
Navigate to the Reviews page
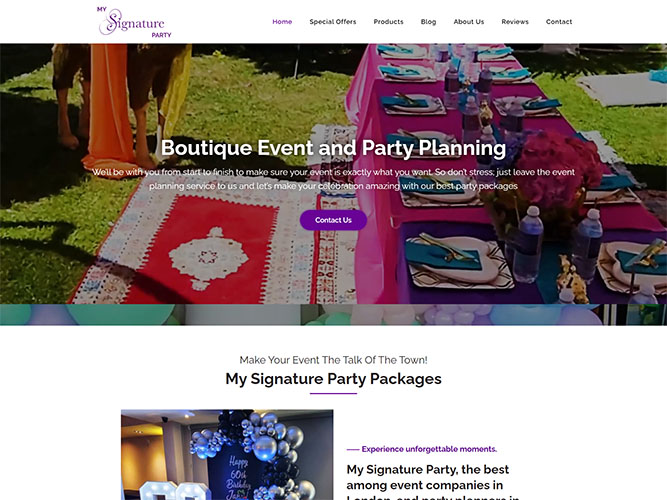tap(515, 22)
